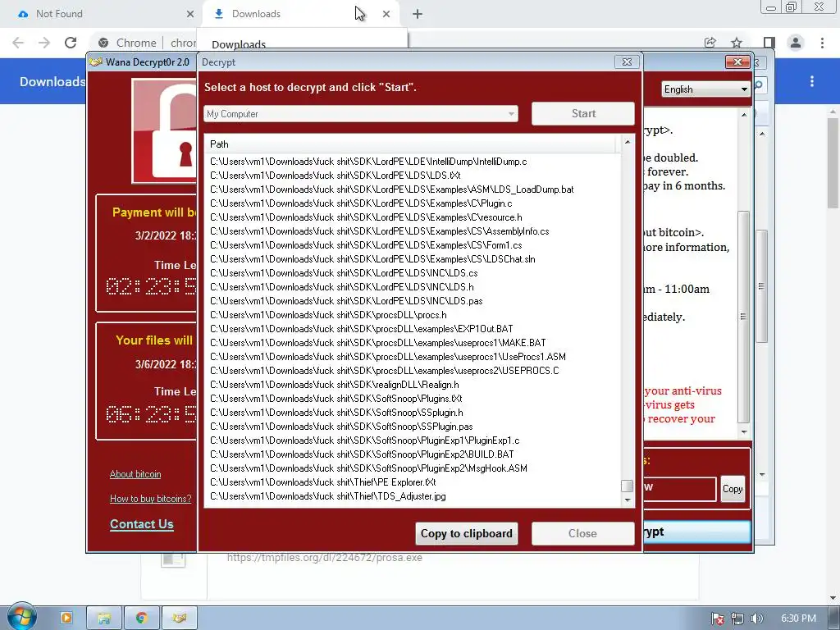Select the UseProcs1.ASM path row
The width and height of the screenshot is (840, 630).
[388, 356]
